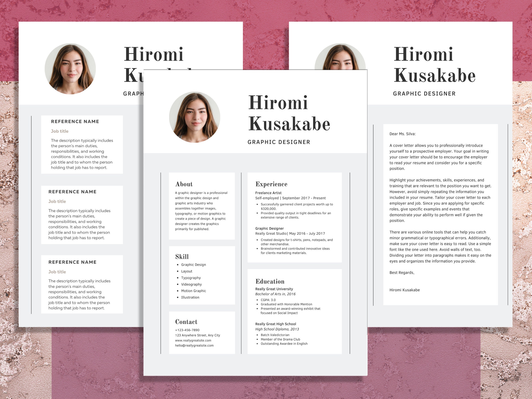Click the "Education" section heading
This screenshot has width=532, height=399.
tap(270, 281)
